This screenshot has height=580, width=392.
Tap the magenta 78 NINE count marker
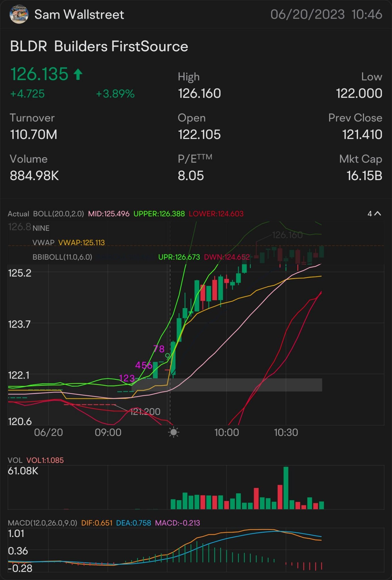click(x=159, y=349)
